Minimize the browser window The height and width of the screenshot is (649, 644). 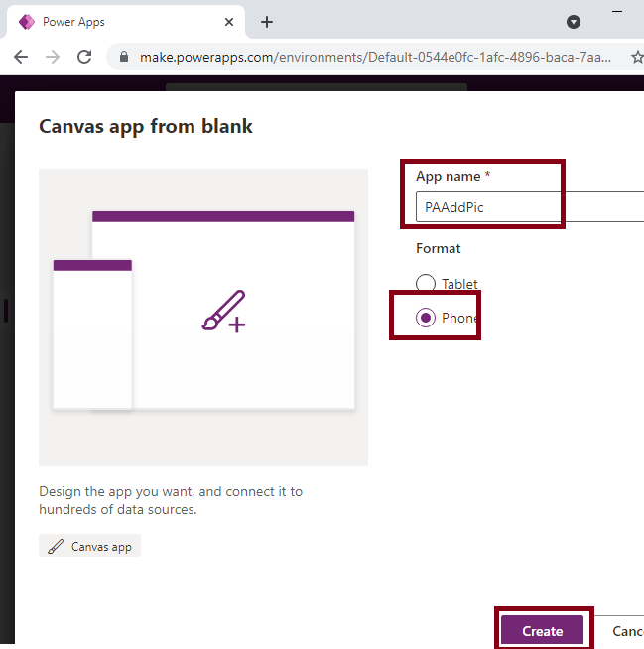(617, 12)
